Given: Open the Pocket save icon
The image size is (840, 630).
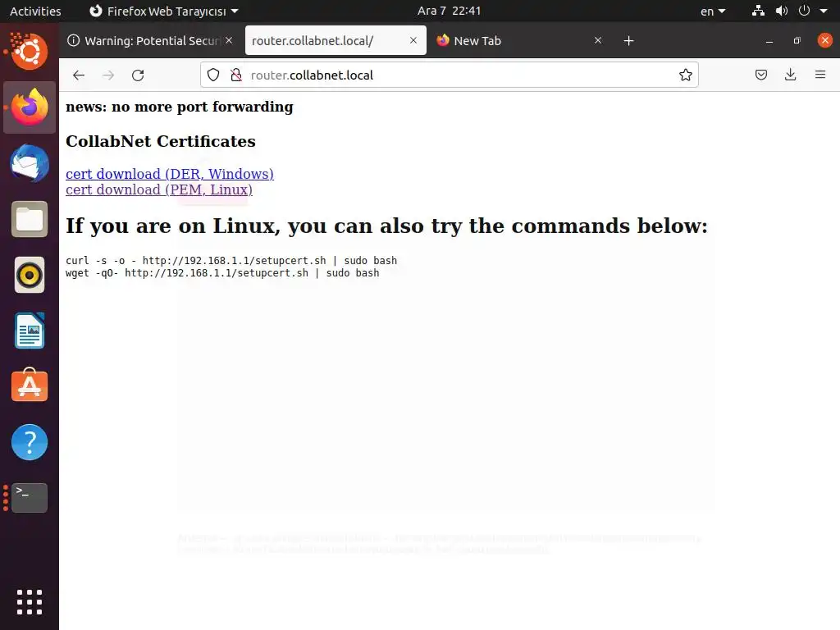Looking at the screenshot, I should click(761, 75).
